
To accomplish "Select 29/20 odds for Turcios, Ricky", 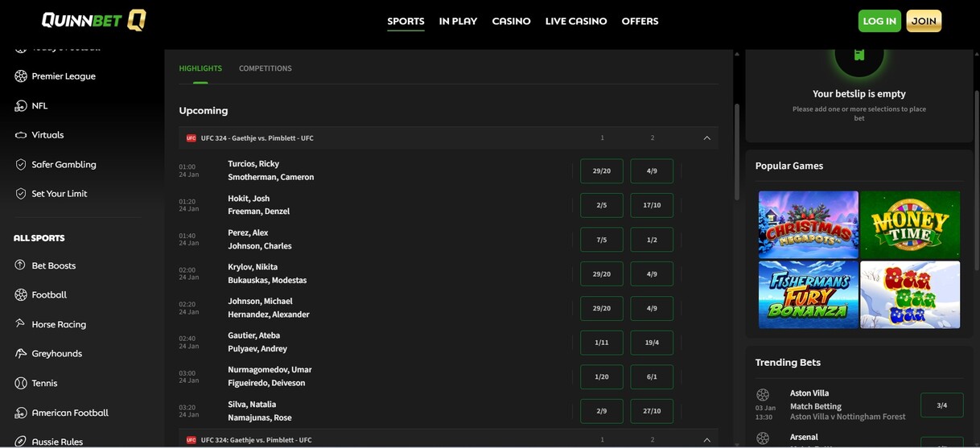I will pyautogui.click(x=602, y=171).
